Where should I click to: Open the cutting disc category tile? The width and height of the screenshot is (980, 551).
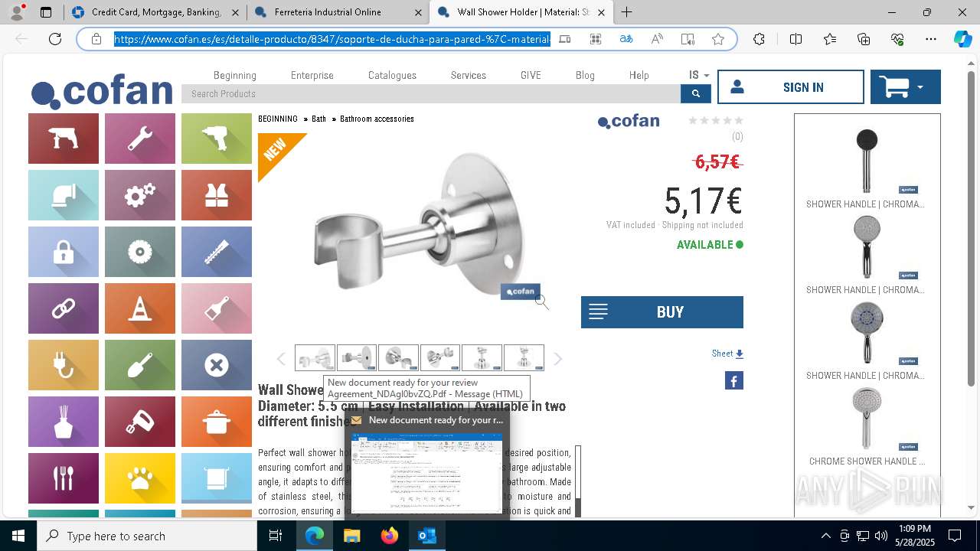click(140, 252)
